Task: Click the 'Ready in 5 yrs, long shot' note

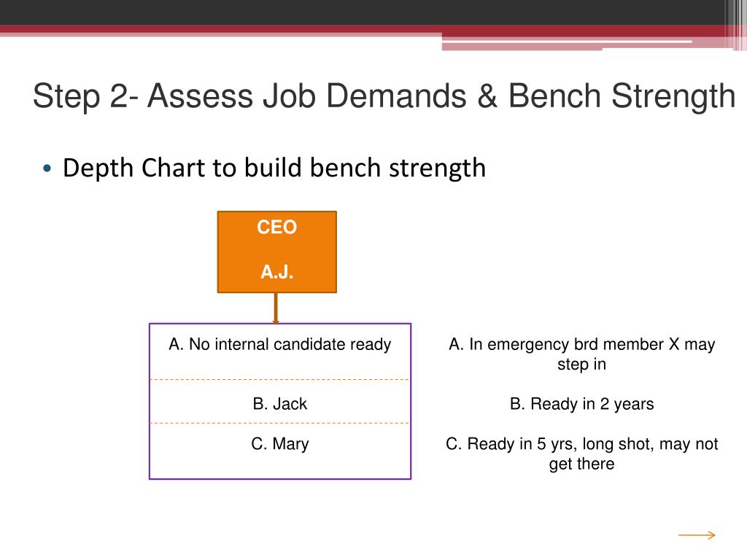Action: [581, 454]
